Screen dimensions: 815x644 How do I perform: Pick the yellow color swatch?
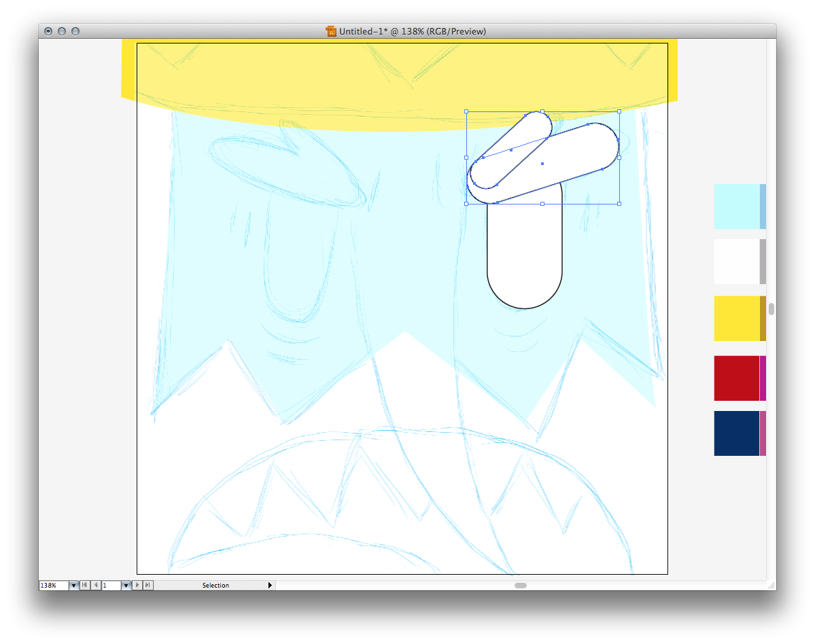[736, 319]
